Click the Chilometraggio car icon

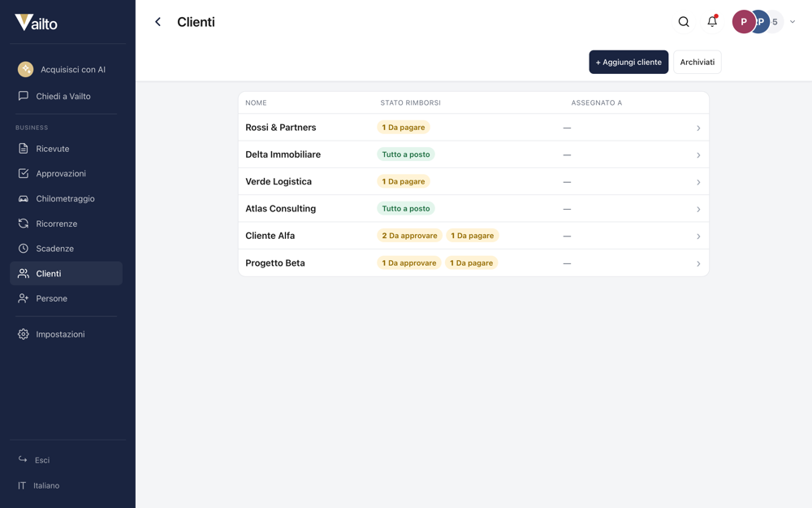pyautogui.click(x=24, y=198)
